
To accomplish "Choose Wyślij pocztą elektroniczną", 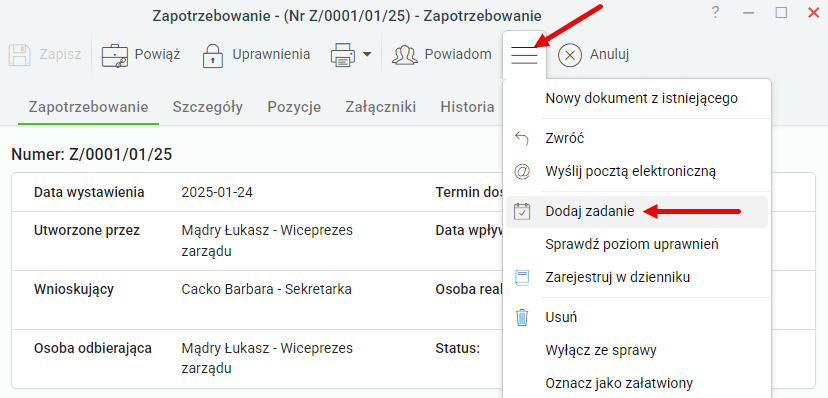I will tap(637, 172).
